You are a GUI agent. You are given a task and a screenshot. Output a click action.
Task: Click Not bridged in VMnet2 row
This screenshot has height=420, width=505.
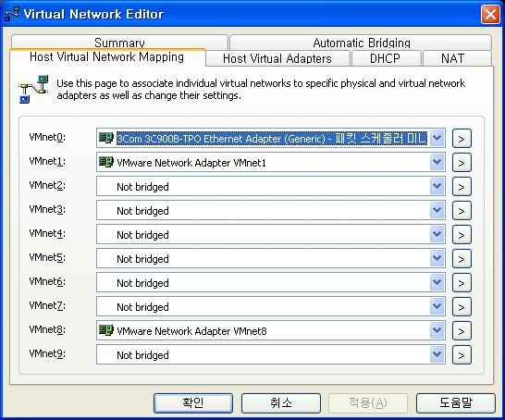click(142, 187)
